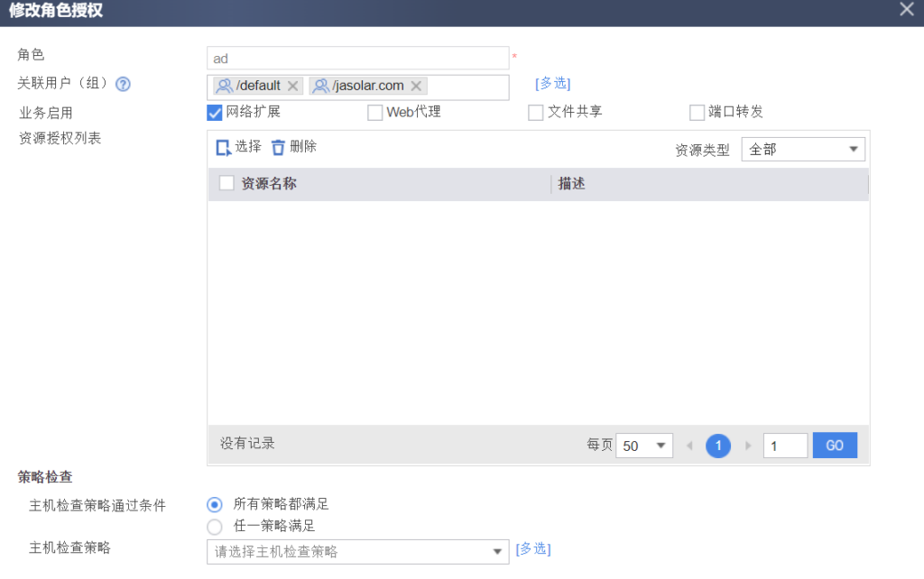The height and width of the screenshot is (579, 924).
Task: Tick the 端口转发 checkbox
Action: [x=697, y=113]
